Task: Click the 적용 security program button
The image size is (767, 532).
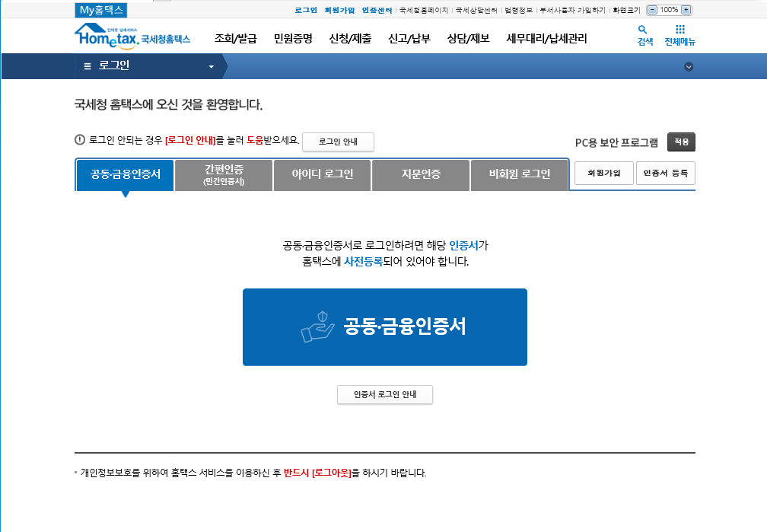Action: click(681, 142)
